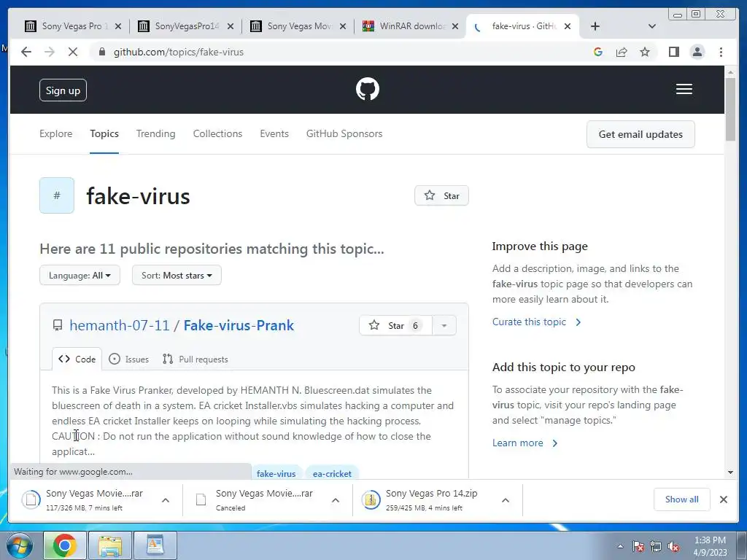Open hemanth-07-11 user link
This screenshot has width=747, height=560.
pos(120,325)
